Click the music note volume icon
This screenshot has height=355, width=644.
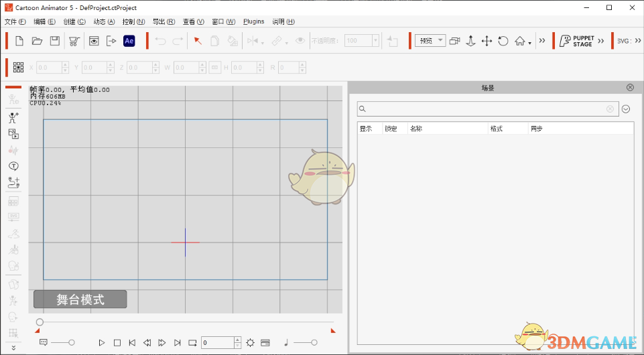point(286,342)
